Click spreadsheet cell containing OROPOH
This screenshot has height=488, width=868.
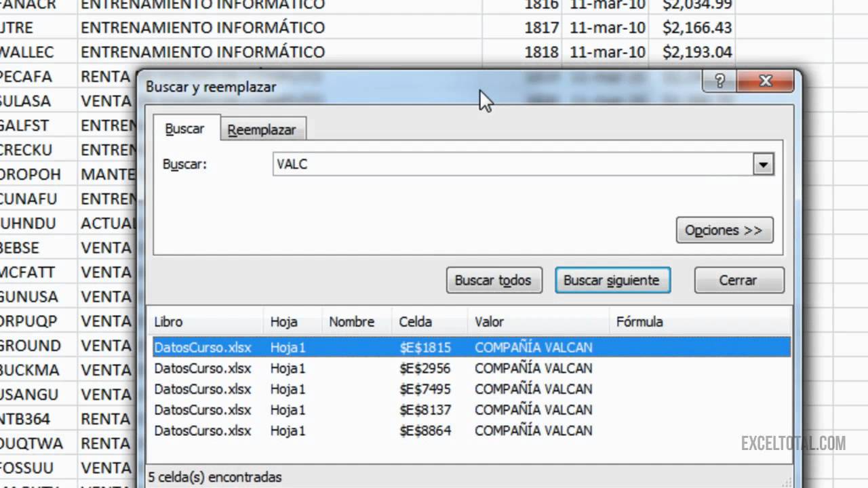[38, 174]
